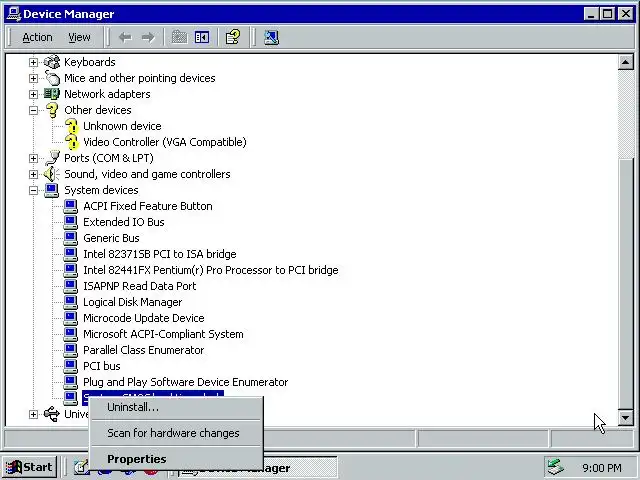Click the Mice category mouse icon
The width and height of the screenshot is (640, 480).
[x=52, y=78]
